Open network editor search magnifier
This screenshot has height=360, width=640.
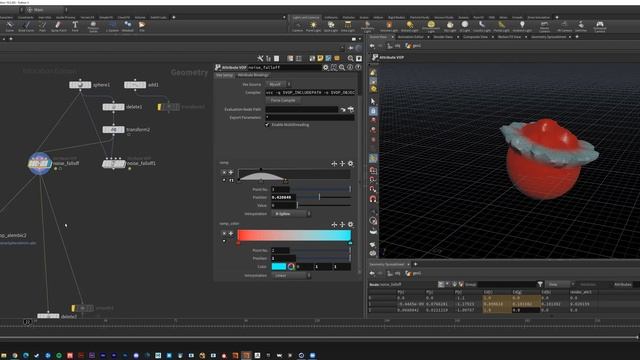click(351, 58)
